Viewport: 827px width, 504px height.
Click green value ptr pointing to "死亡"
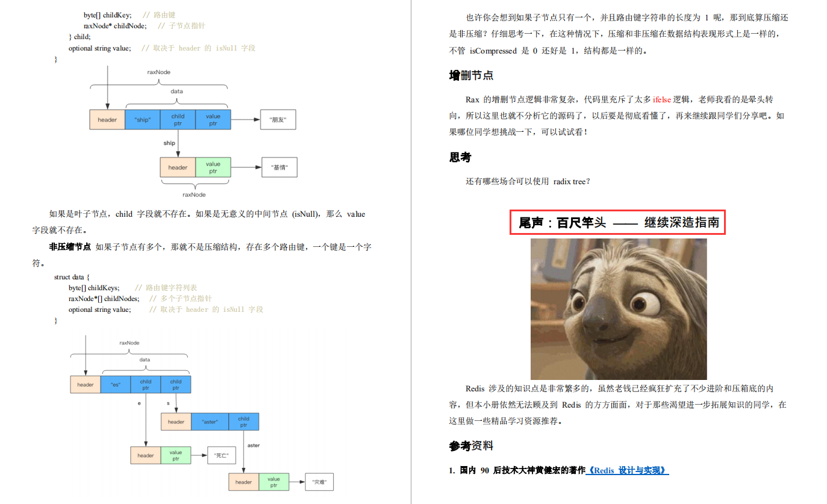[x=176, y=455]
